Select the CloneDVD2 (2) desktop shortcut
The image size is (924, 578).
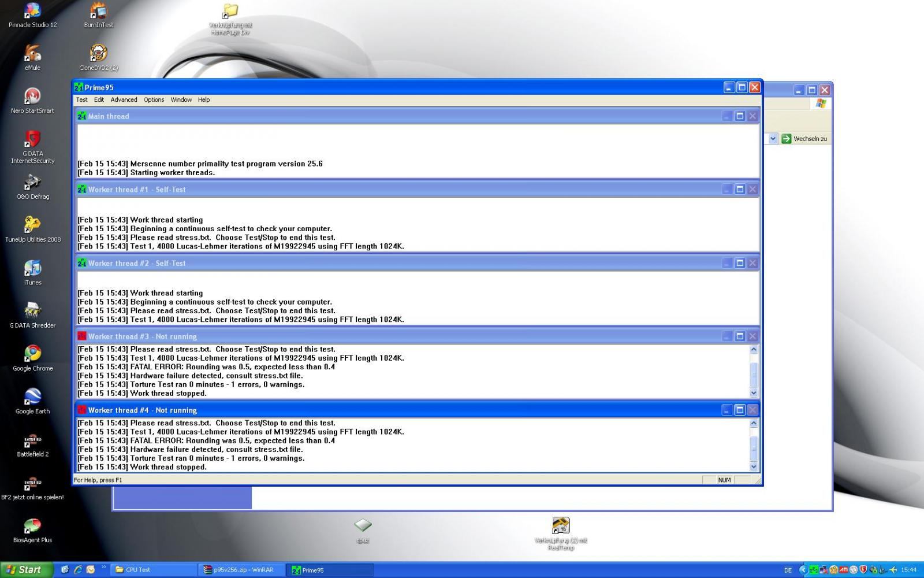[x=99, y=58]
